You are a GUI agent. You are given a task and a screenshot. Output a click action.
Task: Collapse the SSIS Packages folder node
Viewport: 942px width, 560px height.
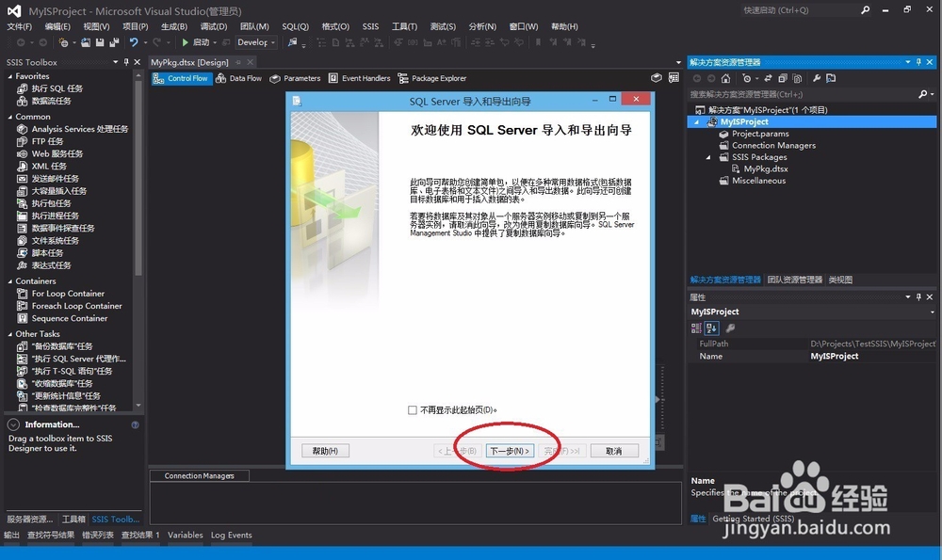[708, 157]
